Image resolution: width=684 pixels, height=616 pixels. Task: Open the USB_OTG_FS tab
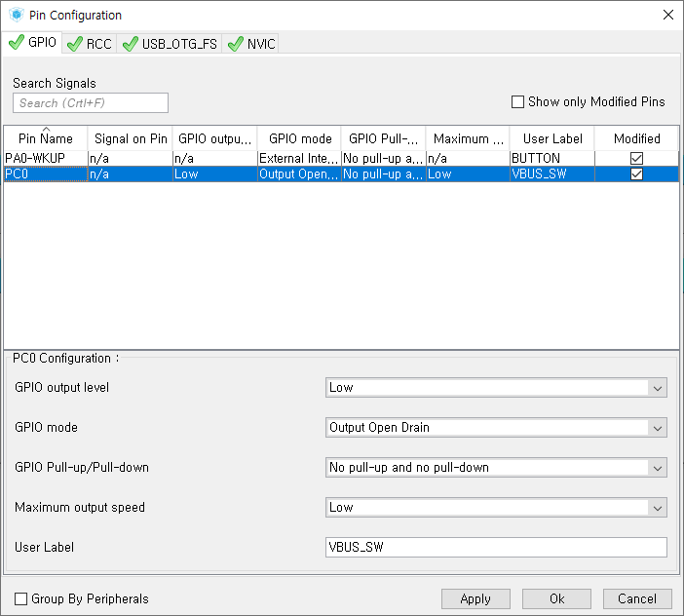(x=170, y=44)
